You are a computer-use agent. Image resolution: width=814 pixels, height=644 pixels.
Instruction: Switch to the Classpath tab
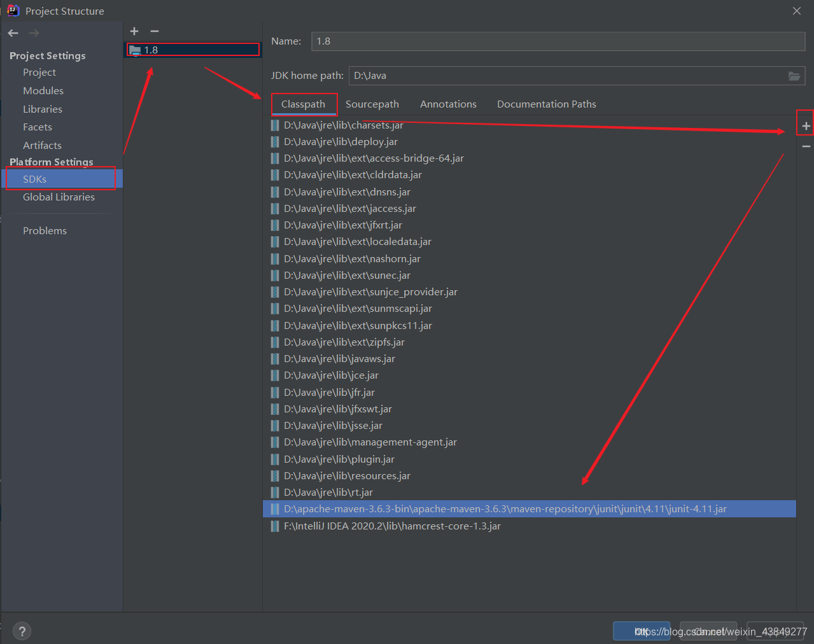pos(303,104)
